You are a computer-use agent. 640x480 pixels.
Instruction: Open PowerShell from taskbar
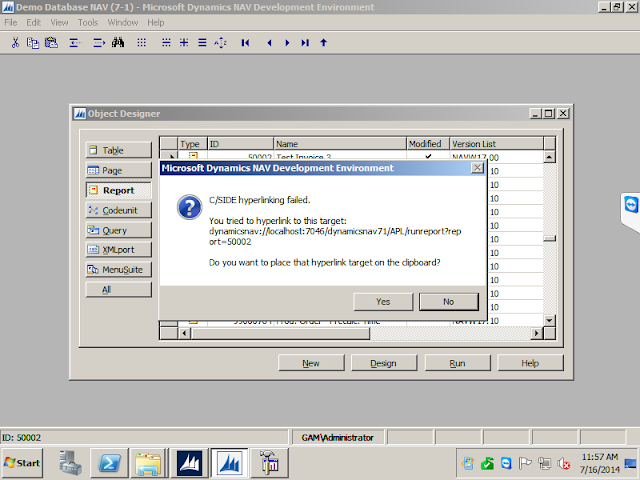tap(109, 463)
